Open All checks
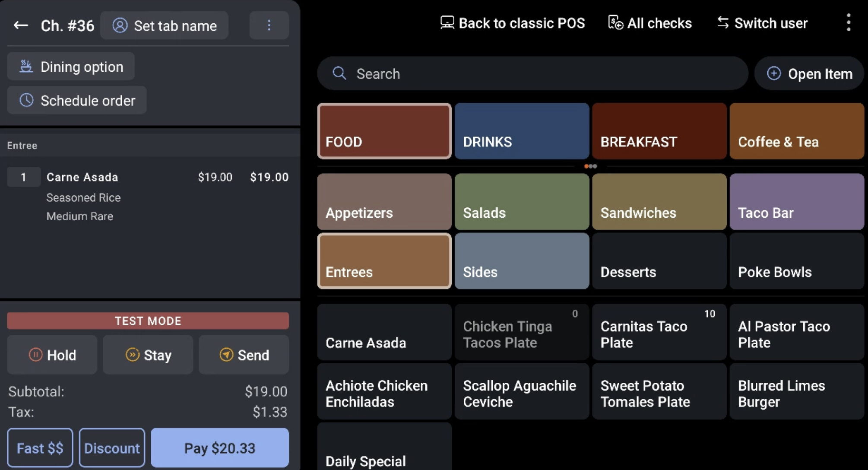The height and width of the screenshot is (470, 868). point(649,23)
